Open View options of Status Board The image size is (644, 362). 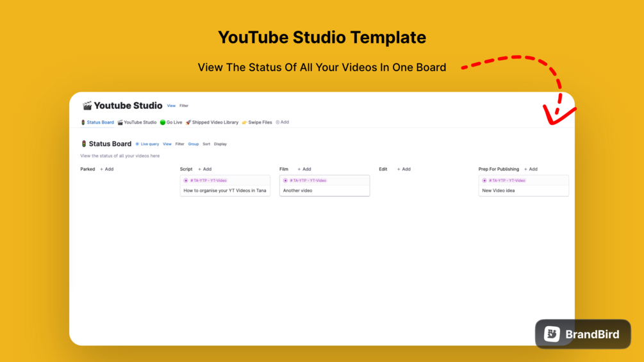(x=167, y=144)
